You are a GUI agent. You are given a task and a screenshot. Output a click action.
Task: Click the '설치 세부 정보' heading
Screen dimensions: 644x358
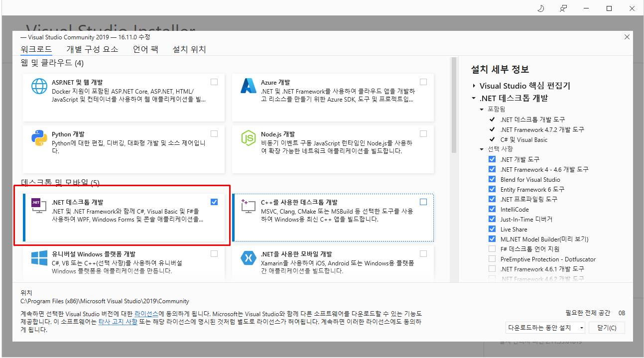500,69
